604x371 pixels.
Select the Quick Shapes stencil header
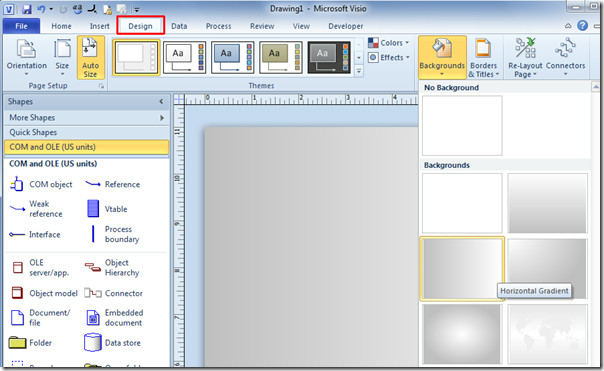point(87,132)
